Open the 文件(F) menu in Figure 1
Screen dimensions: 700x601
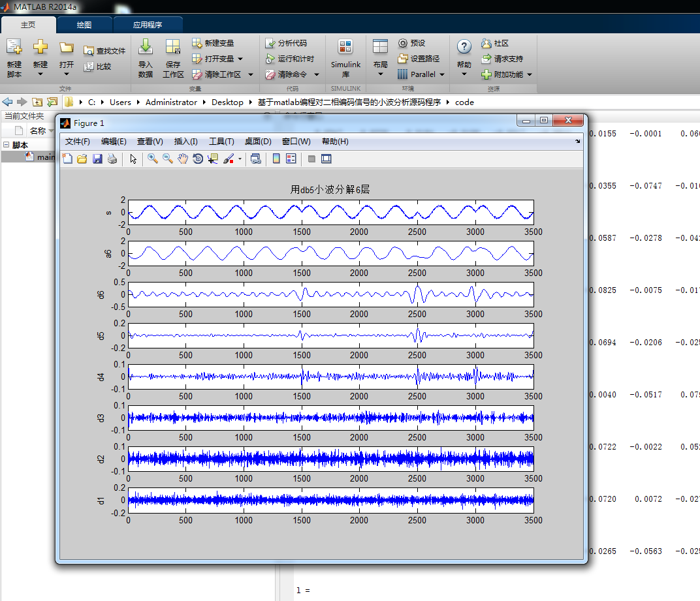click(77, 142)
